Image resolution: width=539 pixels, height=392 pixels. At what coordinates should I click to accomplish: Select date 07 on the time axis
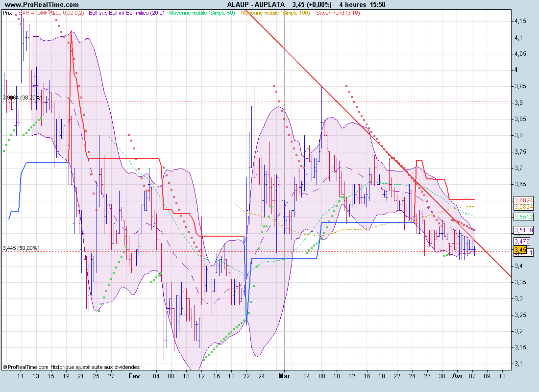(x=472, y=376)
